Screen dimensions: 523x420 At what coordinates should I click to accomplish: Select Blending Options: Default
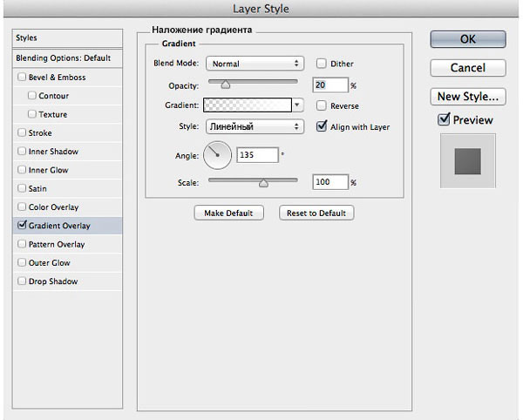pyautogui.click(x=67, y=58)
